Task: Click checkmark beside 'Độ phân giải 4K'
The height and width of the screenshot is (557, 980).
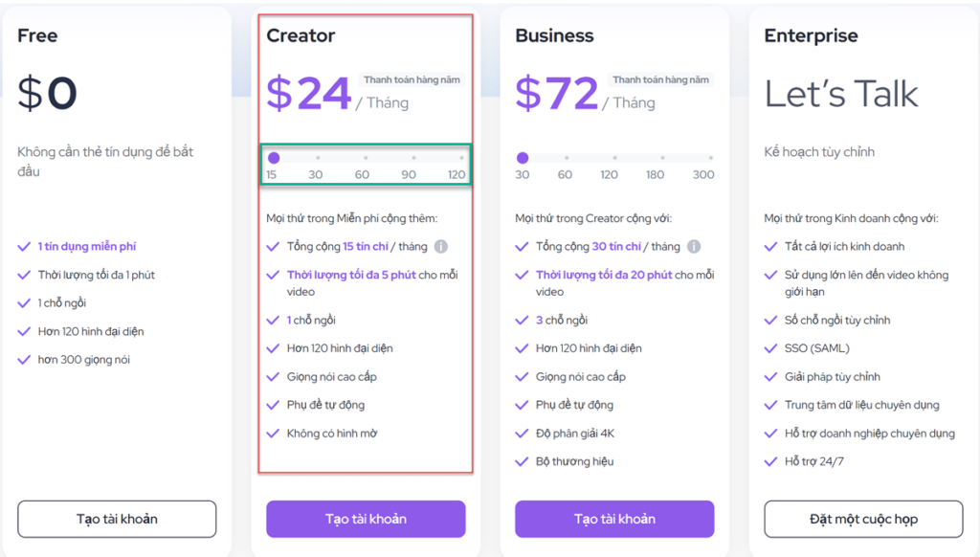Action: (x=522, y=434)
